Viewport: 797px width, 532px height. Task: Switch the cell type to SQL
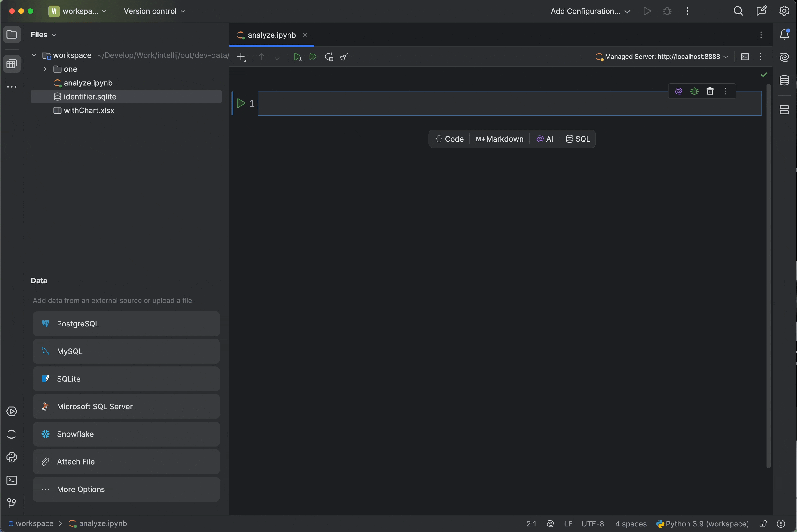tap(577, 139)
